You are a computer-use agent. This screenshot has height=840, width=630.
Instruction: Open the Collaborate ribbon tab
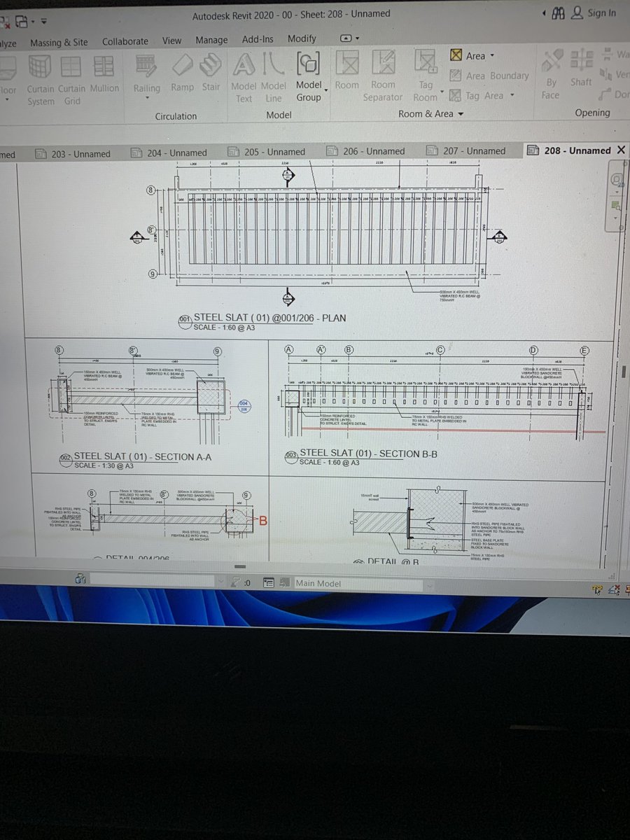(x=125, y=41)
